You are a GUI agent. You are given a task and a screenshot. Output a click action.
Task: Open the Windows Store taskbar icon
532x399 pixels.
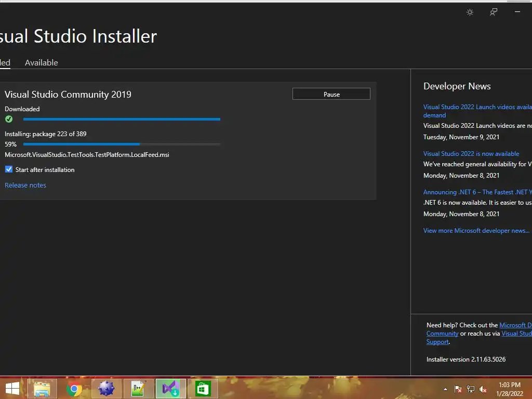pos(203,389)
